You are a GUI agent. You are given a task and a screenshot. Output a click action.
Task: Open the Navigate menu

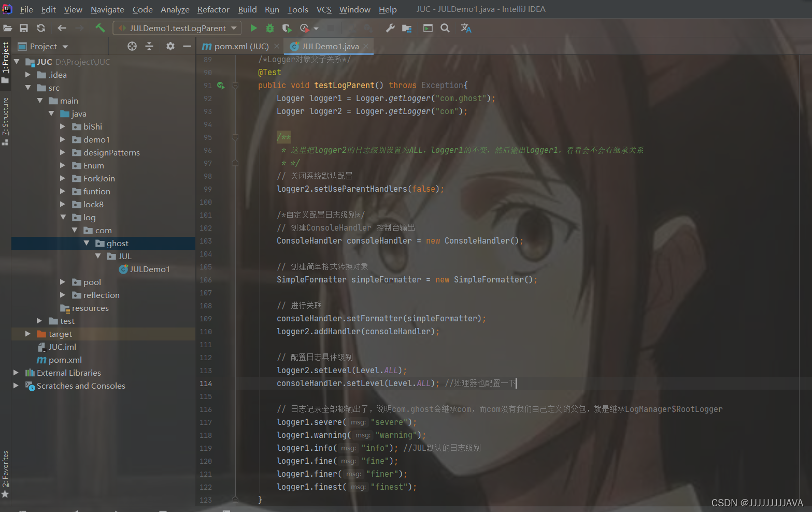107,9
